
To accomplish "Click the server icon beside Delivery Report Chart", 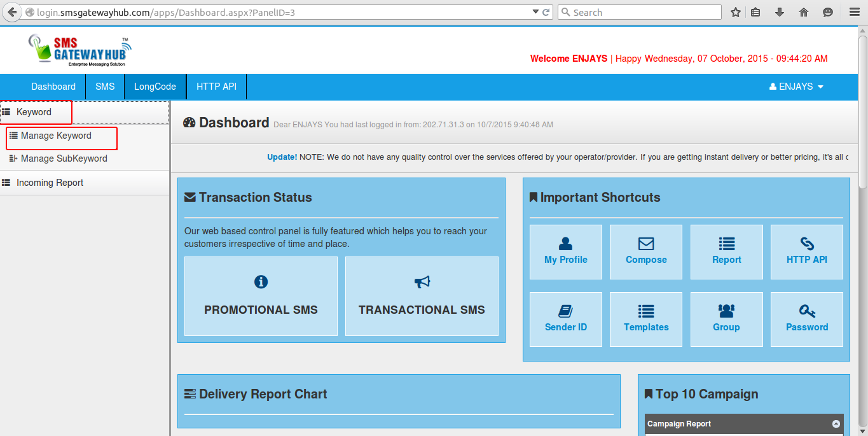I will 189,394.
